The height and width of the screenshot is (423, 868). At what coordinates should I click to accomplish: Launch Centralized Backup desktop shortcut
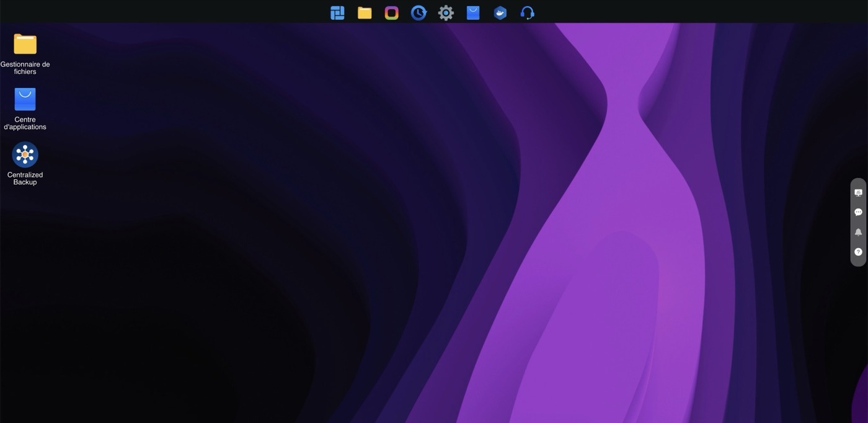(25, 164)
